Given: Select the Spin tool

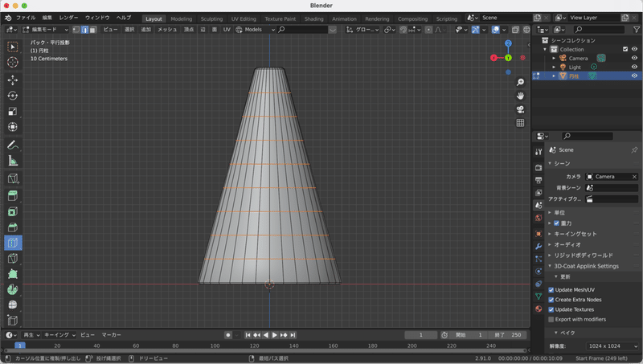Looking at the screenshot, I should click(x=13, y=289).
